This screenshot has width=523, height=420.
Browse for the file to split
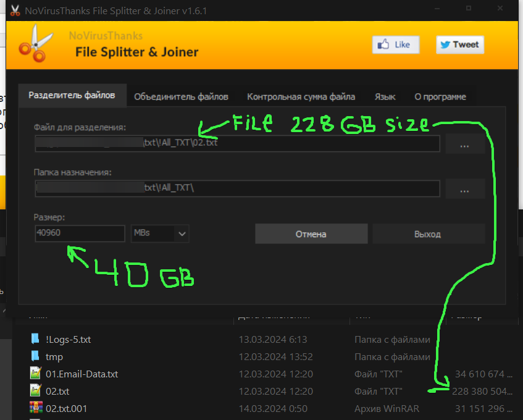pos(465,144)
